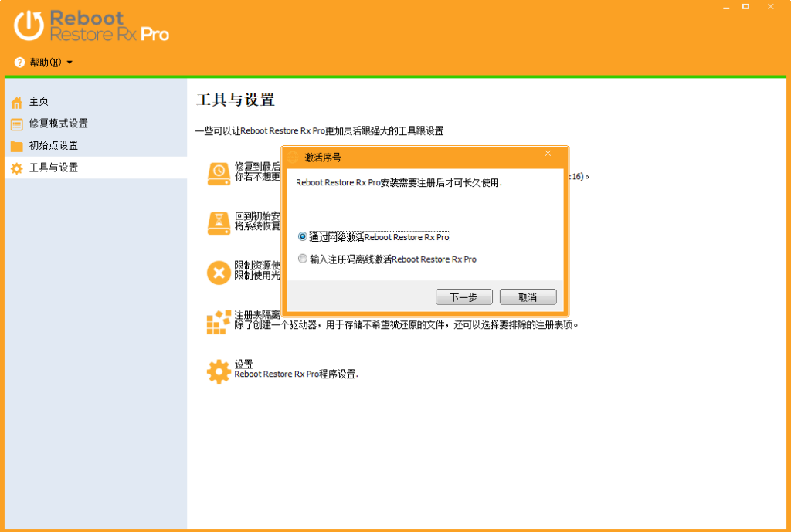Click the orange X icon next to 限制资源使用

219,273
